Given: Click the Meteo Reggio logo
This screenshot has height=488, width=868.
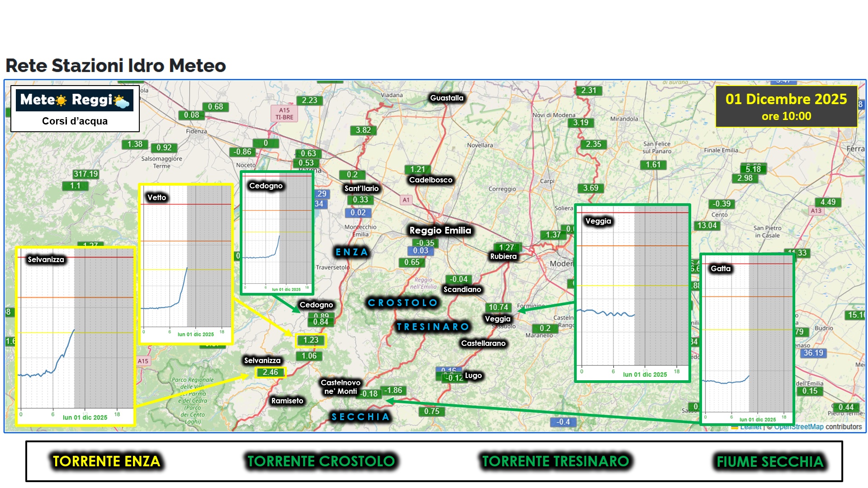Looking at the screenshot, I should [x=75, y=100].
